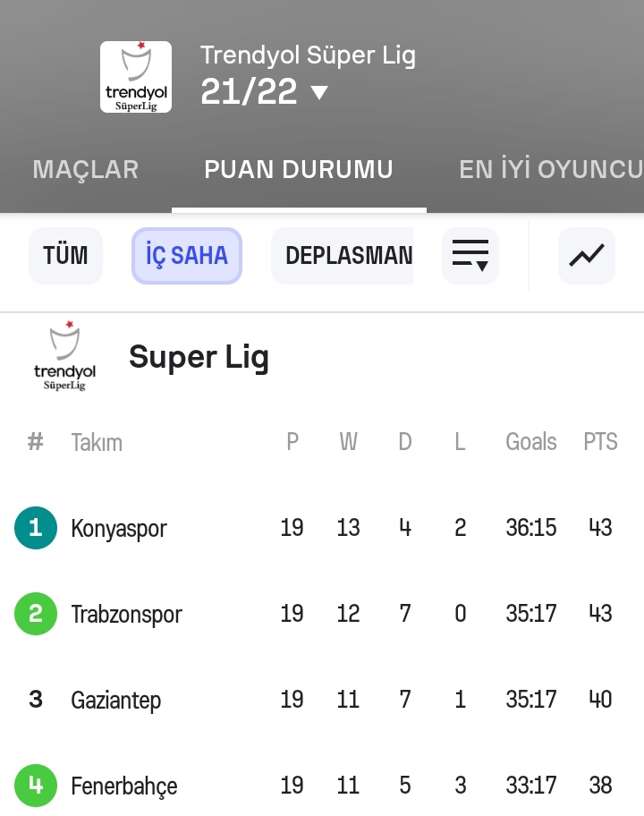Tap Fenerbahçe's green rank 4 badge
The image size is (644, 816).
[x=36, y=786]
